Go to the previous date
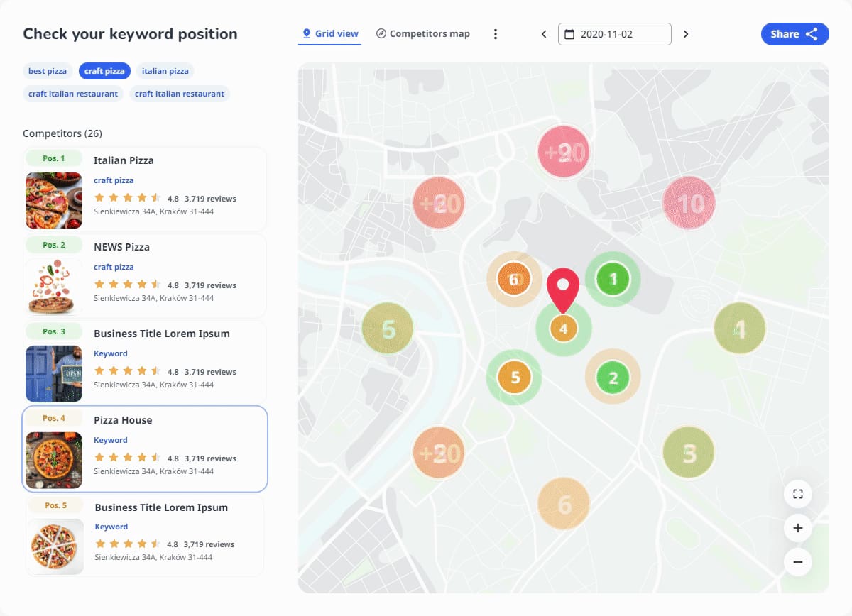This screenshot has height=616, width=852. [x=544, y=33]
